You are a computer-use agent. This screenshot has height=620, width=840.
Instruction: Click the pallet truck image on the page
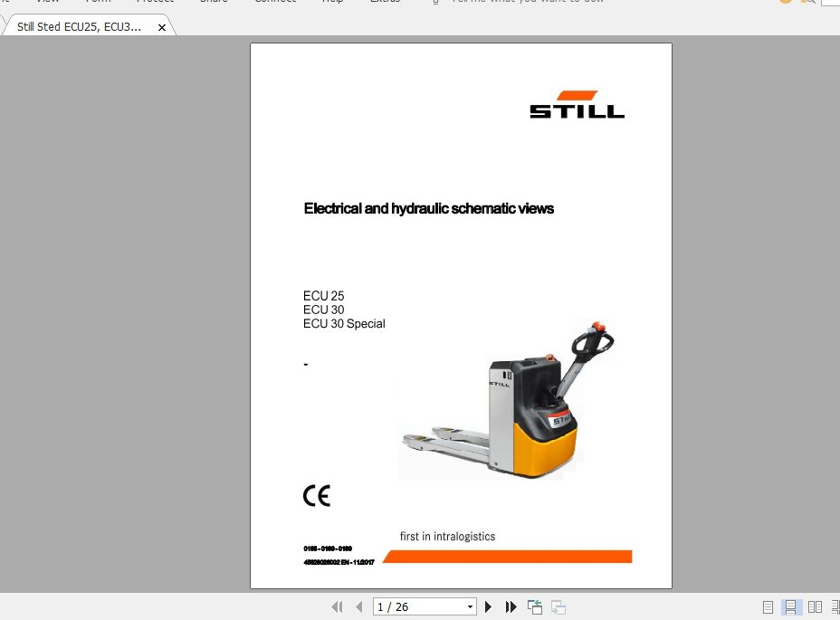(x=509, y=400)
